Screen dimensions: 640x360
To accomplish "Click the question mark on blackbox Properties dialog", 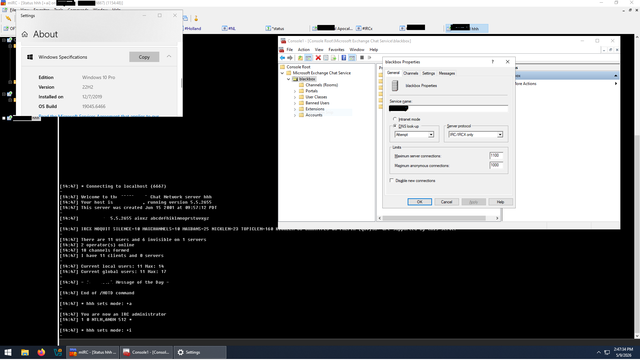I will click(x=493, y=62).
